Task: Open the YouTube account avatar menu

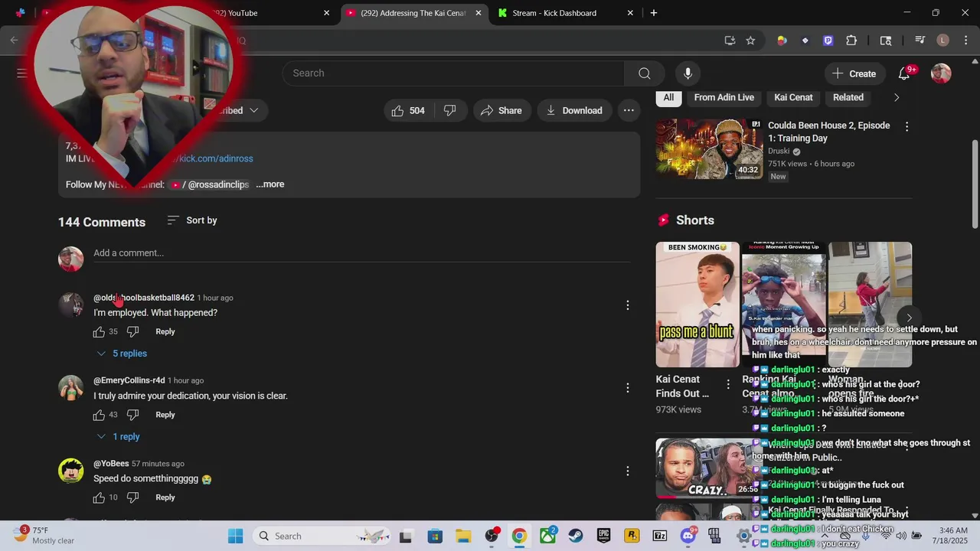Action: (x=941, y=73)
